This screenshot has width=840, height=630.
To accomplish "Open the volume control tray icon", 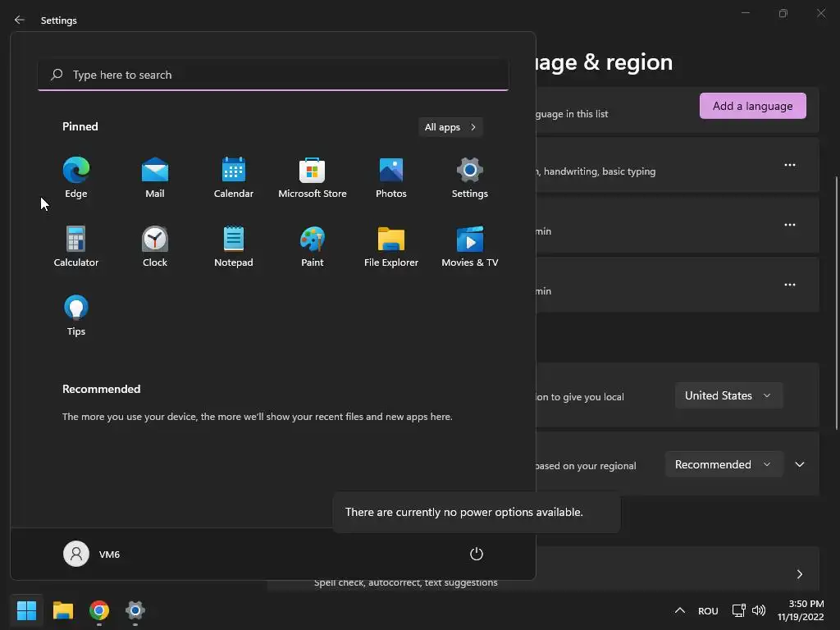I will coord(759,610).
